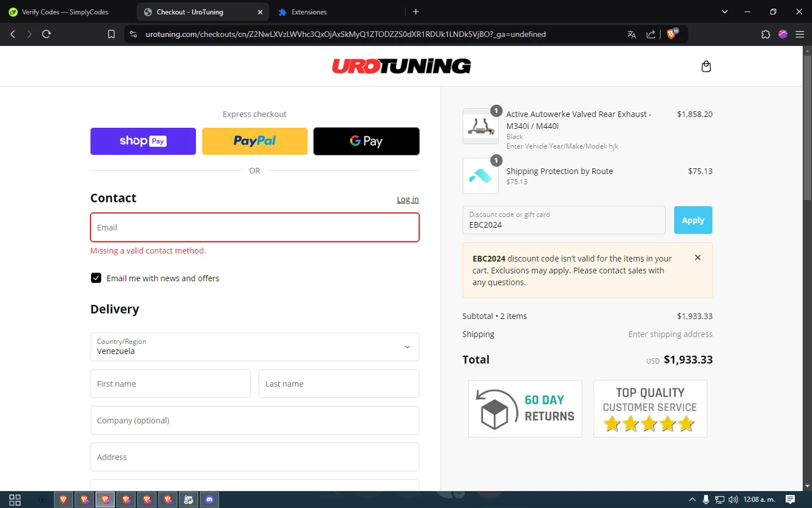Switch to the Extensiones tab
This screenshot has width=812, height=508.
pos(309,12)
